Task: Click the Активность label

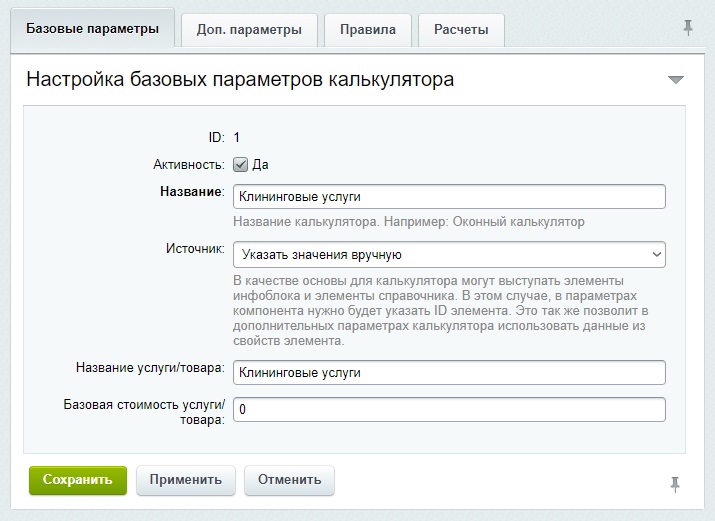Action: pos(189,165)
